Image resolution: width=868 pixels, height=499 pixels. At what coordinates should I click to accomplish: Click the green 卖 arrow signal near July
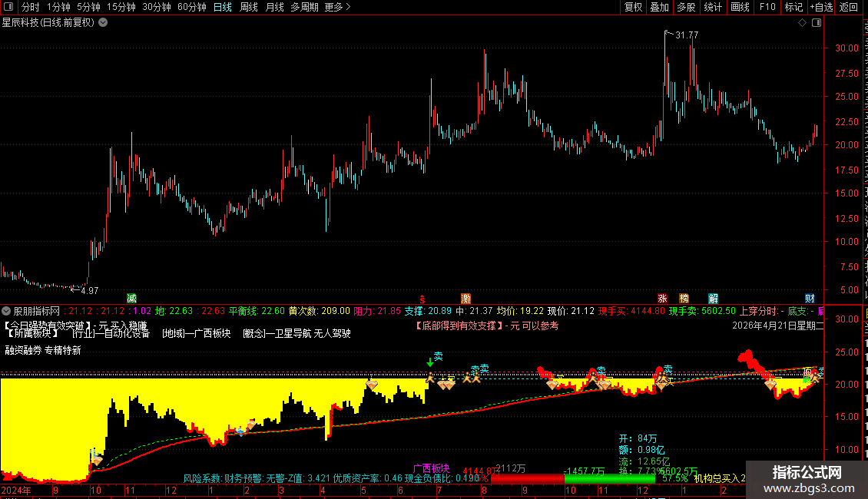pos(430,362)
